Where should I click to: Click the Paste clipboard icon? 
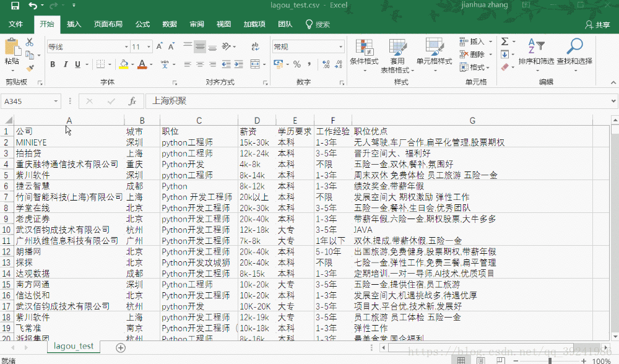12,46
